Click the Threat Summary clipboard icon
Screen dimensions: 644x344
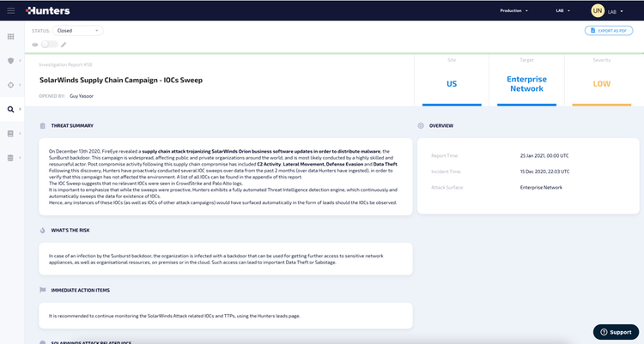tap(43, 126)
